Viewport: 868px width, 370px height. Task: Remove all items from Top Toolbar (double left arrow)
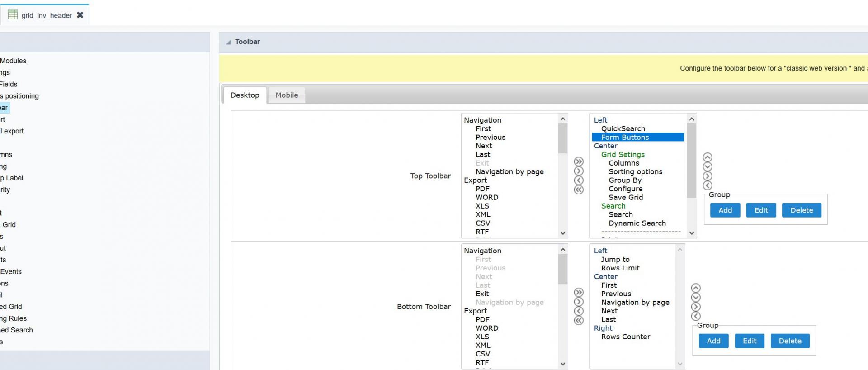tap(579, 190)
